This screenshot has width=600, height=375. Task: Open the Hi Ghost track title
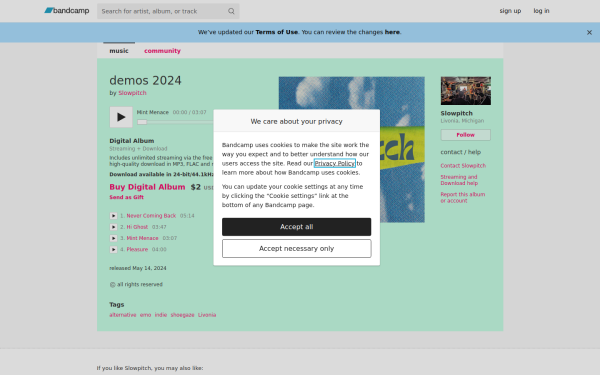(x=137, y=227)
